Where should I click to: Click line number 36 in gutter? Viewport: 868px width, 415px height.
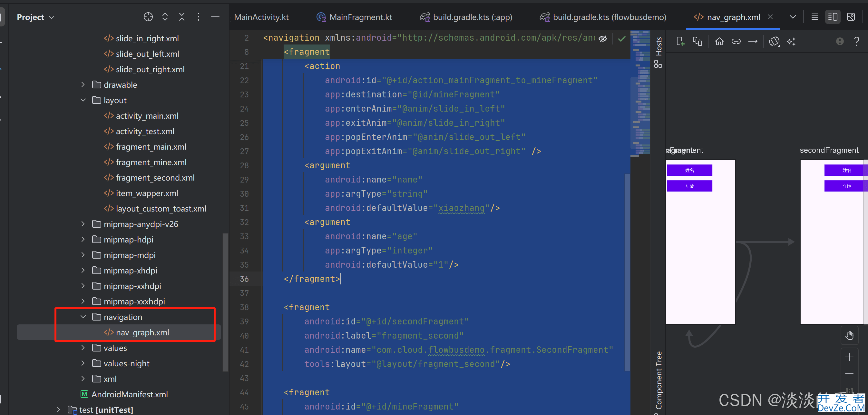[x=244, y=279]
